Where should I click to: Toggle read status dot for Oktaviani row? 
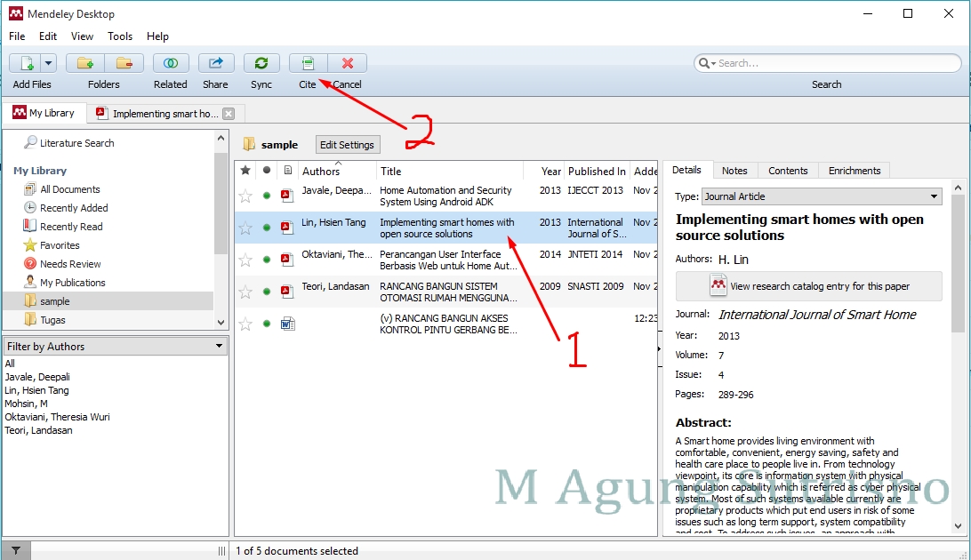point(266,260)
